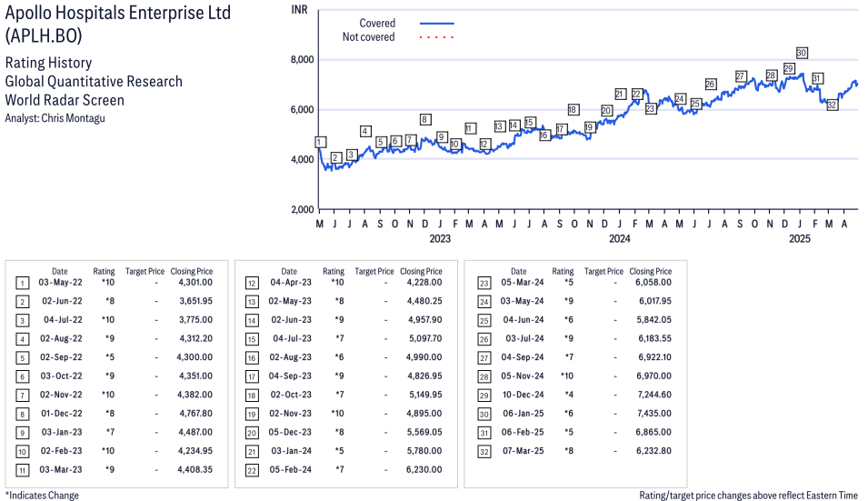
Task: Click the row 12 number box in table
Action: (x=252, y=284)
